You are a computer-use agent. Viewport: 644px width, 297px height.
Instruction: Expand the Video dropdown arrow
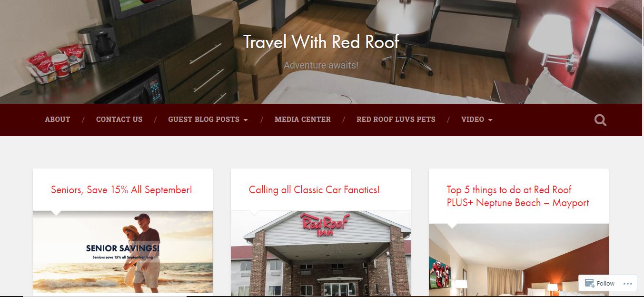tap(490, 120)
